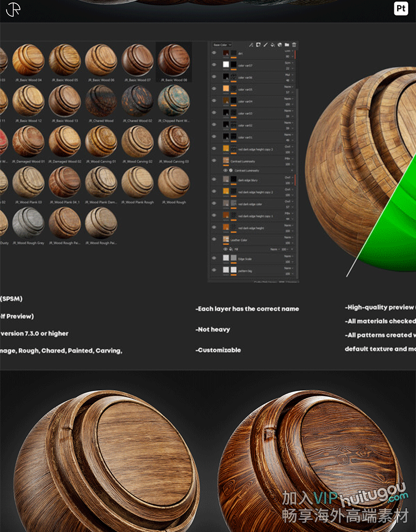
Task: Choose the JR_Chared Wood 02 material thumbnail
Action: click(x=137, y=101)
